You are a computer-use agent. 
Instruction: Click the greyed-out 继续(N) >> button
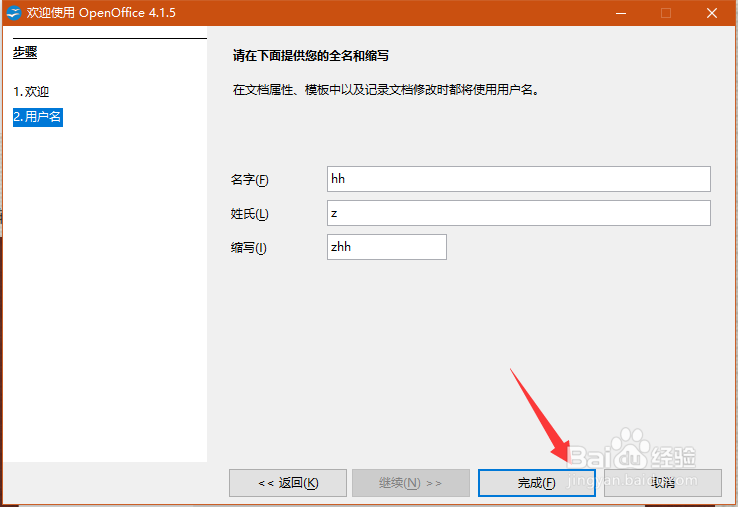pos(411,483)
